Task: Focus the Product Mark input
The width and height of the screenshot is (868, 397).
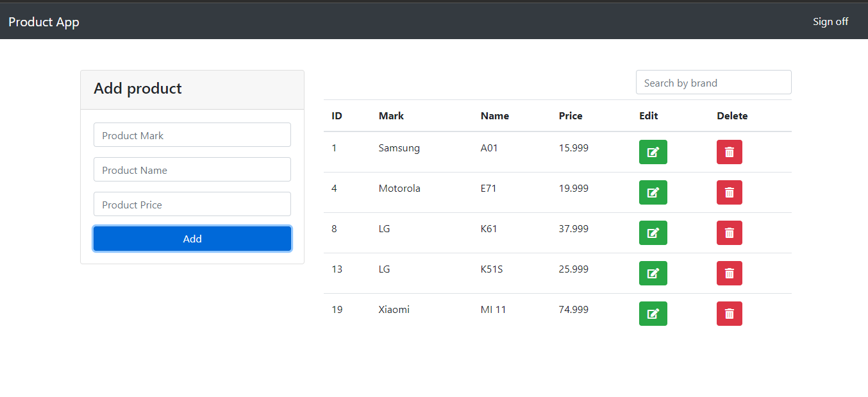Action: click(192, 135)
